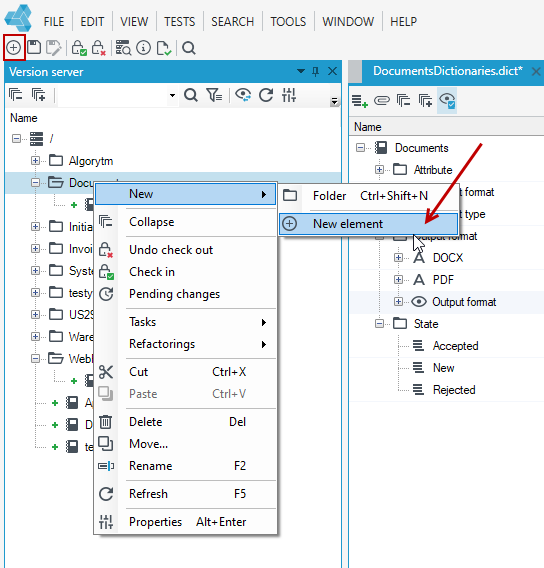Collapse the root server node
This screenshot has width=544, height=568.
point(16,138)
